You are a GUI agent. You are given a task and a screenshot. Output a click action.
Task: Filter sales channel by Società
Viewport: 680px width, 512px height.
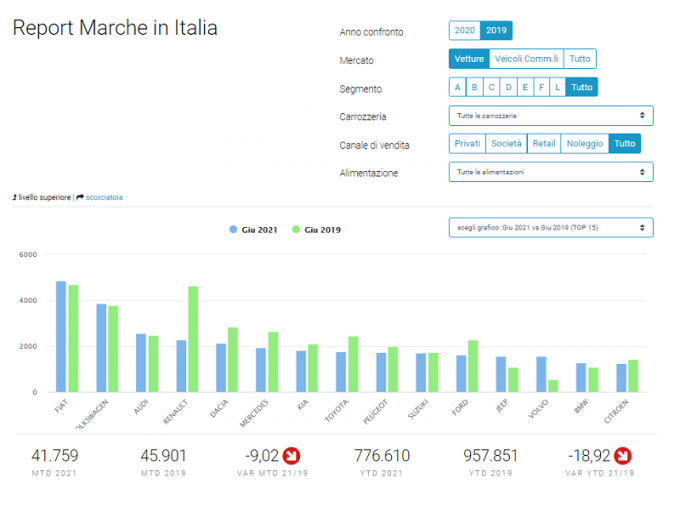click(x=506, y=143)
